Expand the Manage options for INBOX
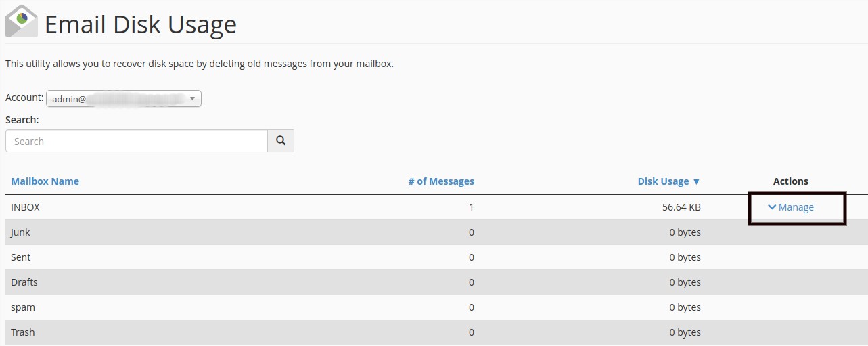This screenshot has height=346, width=868. click(x=791, y=207)
